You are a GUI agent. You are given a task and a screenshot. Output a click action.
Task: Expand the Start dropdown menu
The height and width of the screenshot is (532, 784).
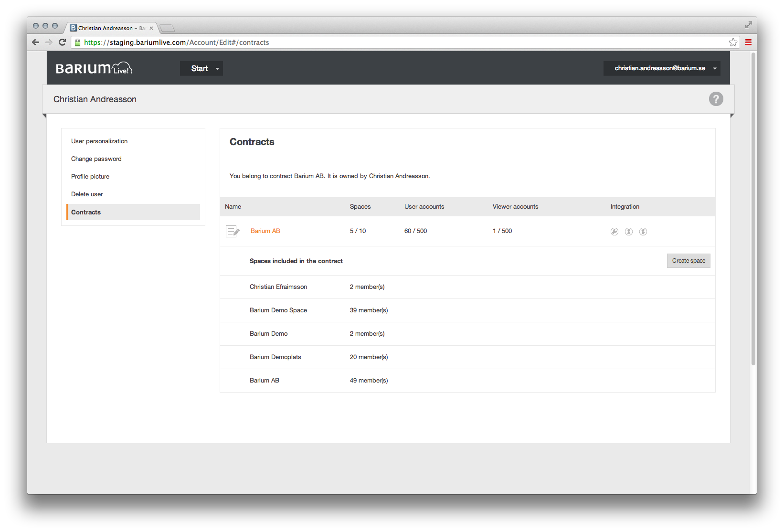(x=201, y=68)
